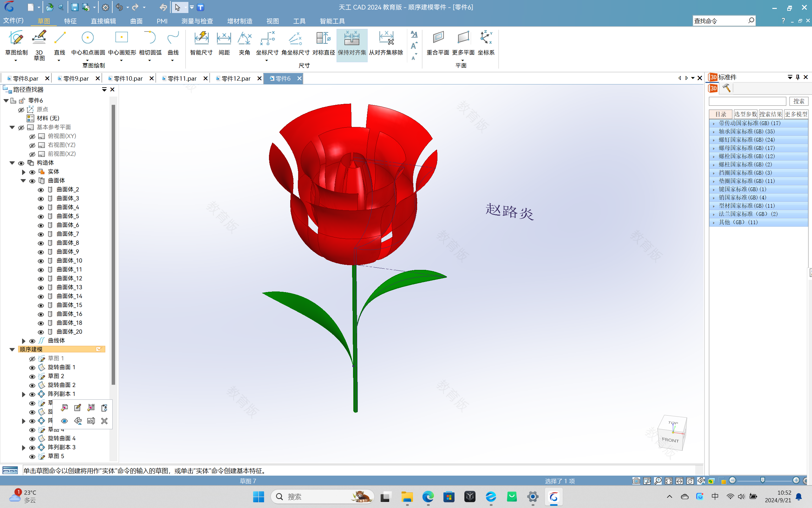Screen dimensions: 812x508
Task: Open the 测量与检查 ribbon tab
Action: pos(197,21)
